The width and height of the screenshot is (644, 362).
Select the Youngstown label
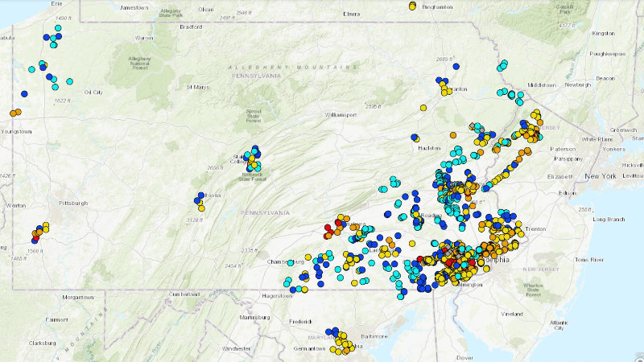point(16,131)
